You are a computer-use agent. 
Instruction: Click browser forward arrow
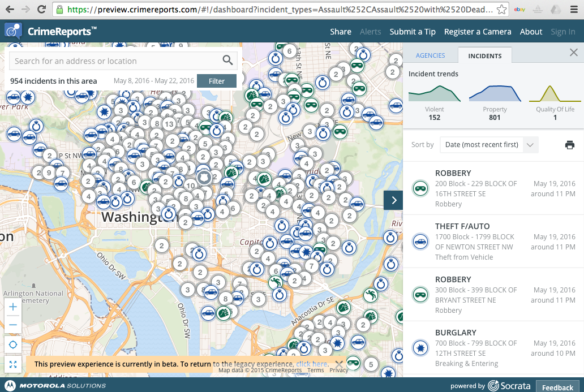coord(25,9)
